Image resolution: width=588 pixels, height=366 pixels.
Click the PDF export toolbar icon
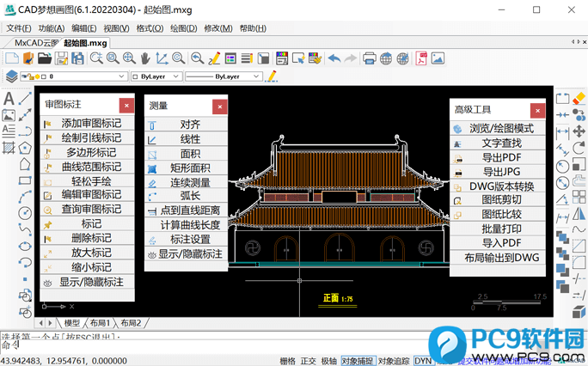point(421,58)
